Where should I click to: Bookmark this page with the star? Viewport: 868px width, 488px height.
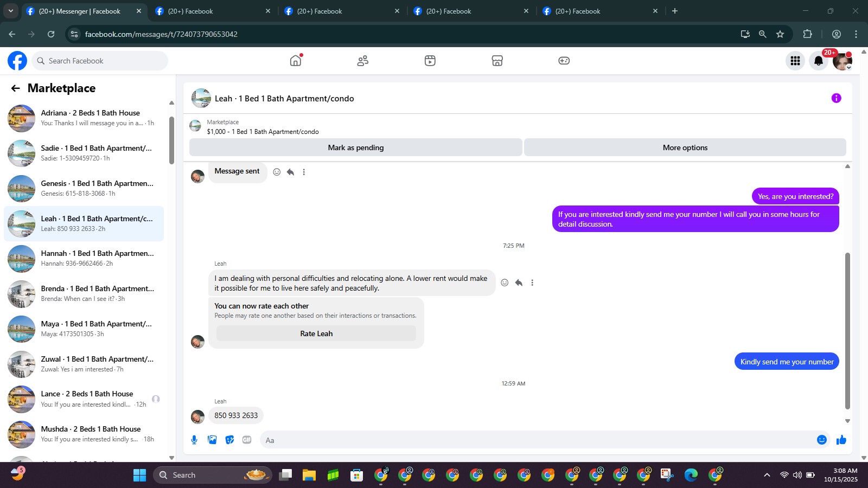coord(780,34)
